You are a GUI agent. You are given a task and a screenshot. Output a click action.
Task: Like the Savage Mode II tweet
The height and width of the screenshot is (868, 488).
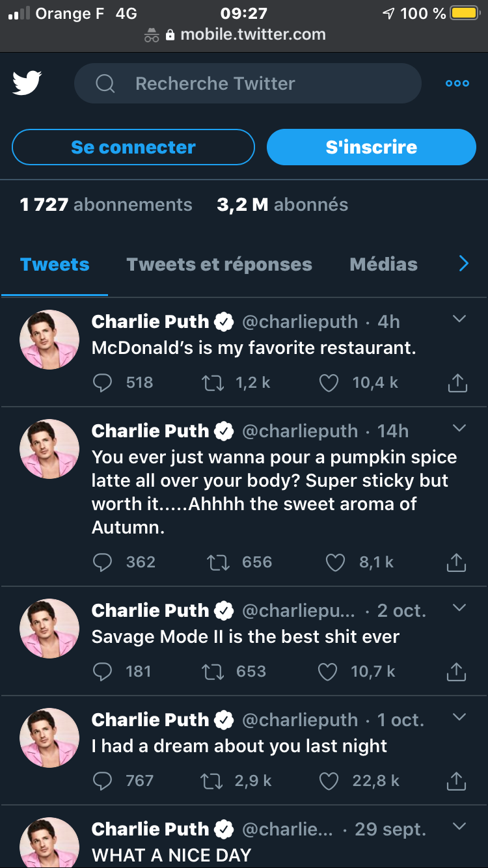click(x=329, y=671)
